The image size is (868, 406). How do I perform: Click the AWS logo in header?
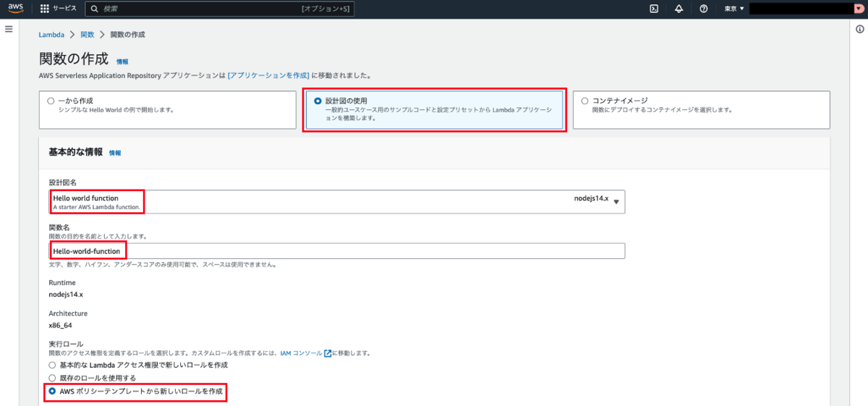(17, 9)
